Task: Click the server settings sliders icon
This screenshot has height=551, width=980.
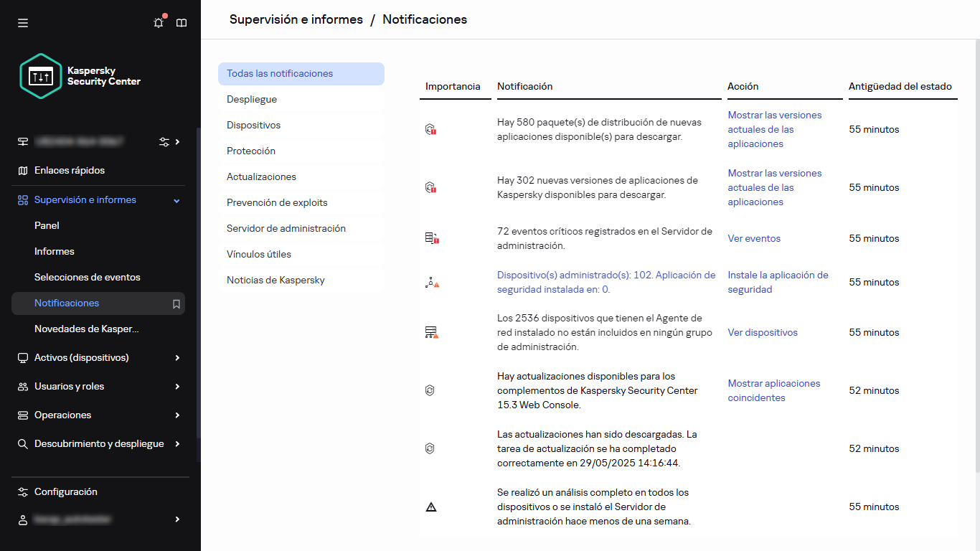Action: pyautogui.click(x=164, y=142)
